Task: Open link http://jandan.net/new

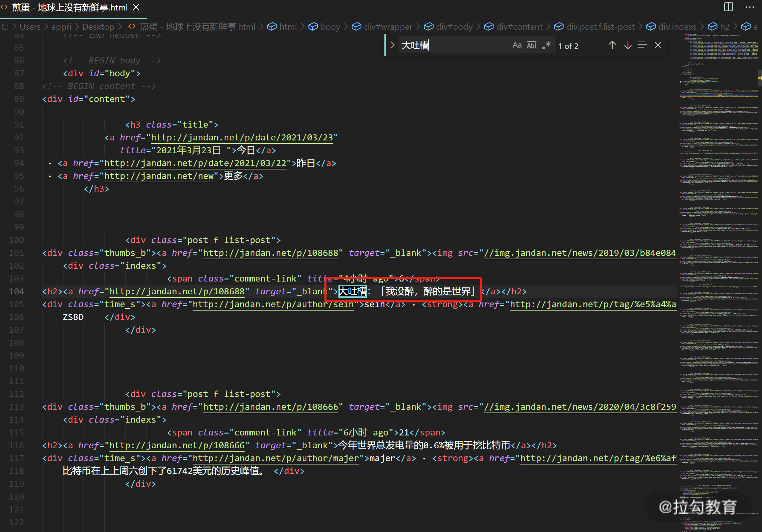Action: [x=159, y=176]
